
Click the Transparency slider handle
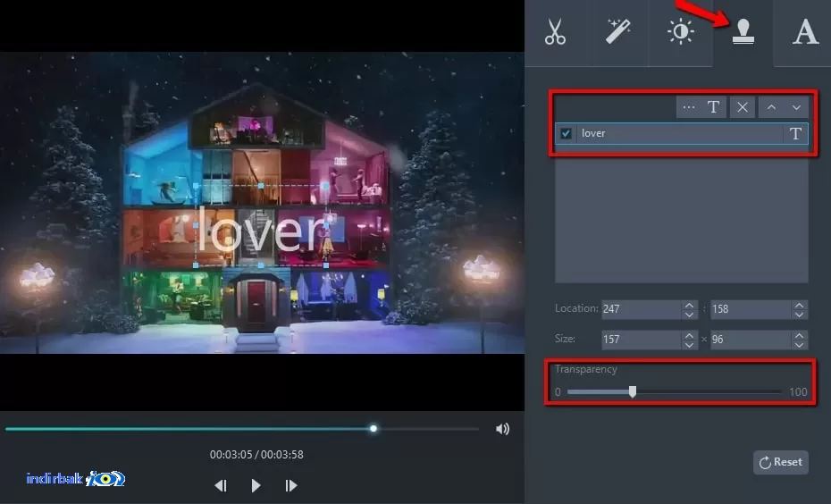[633, 391]
